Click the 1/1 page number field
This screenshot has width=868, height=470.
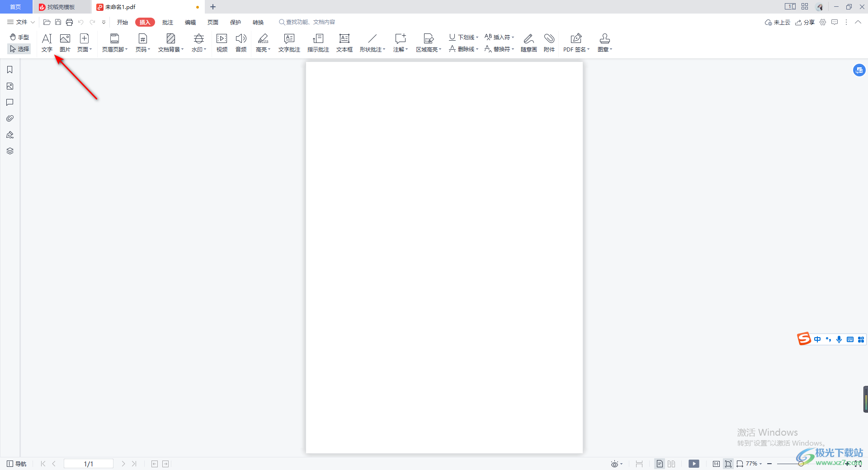[x=89, y=464]
